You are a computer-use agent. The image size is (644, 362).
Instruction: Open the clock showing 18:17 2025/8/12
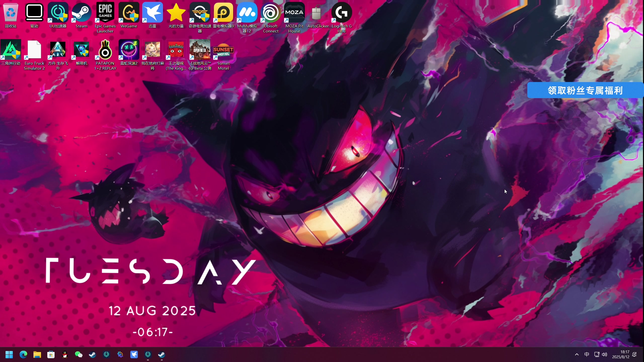(x=621, y=354)
